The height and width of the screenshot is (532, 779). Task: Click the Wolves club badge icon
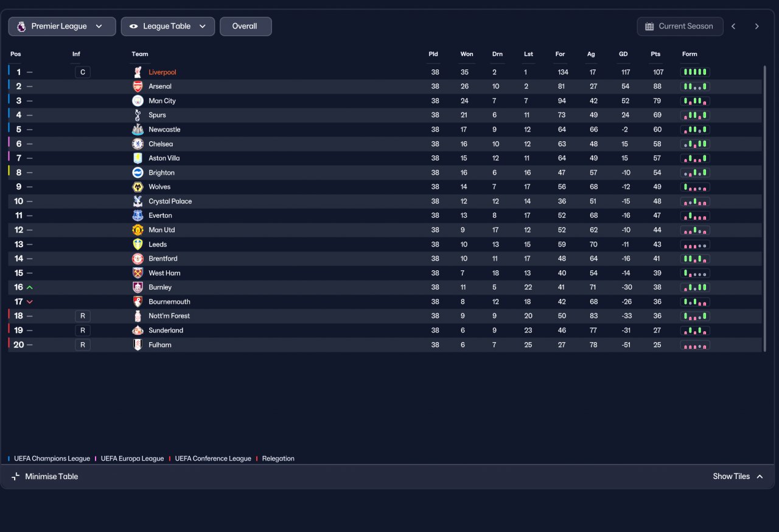138,187
